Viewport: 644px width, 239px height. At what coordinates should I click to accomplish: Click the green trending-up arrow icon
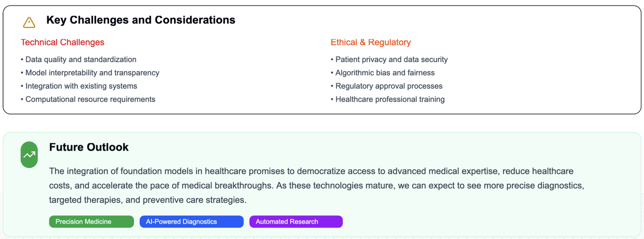point(29,155)
